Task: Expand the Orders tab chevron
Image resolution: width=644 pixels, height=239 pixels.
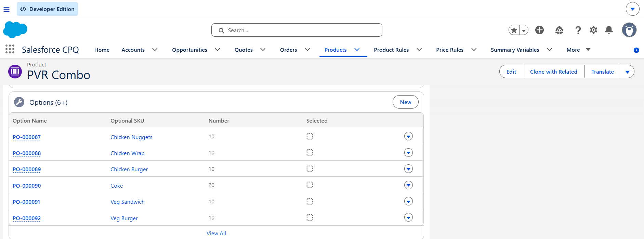Action: 307,50
